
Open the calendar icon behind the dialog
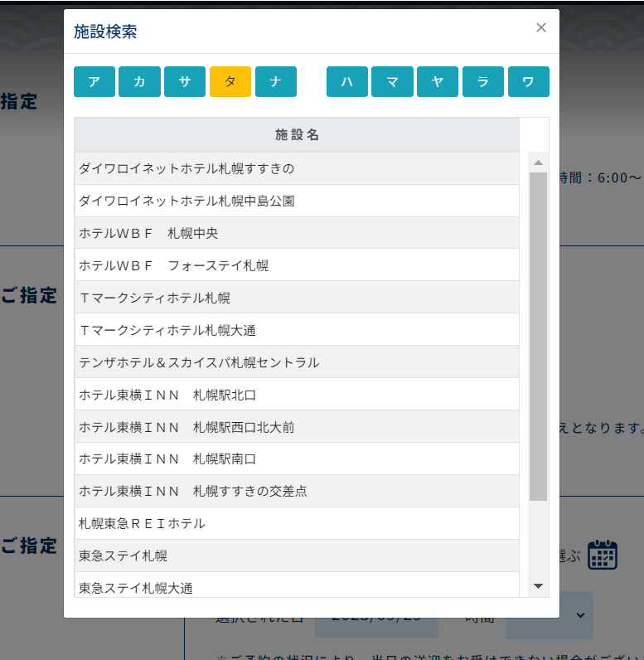[603, 555]
